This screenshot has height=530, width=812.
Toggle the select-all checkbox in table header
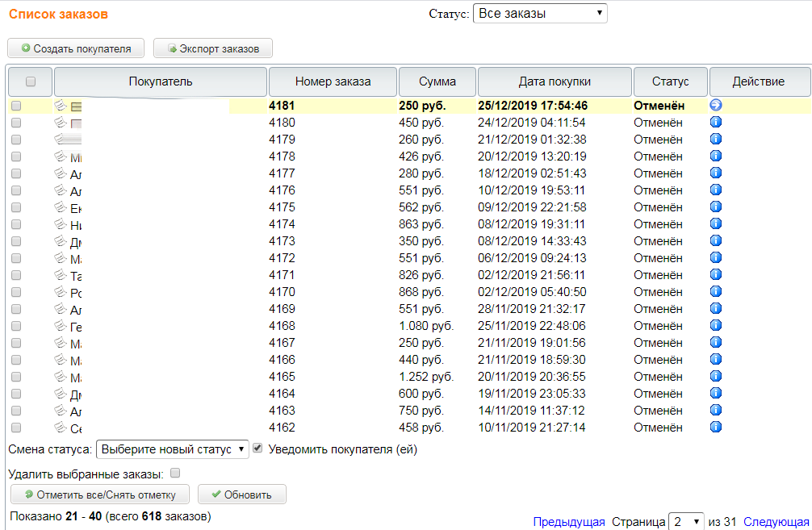coord(31,81)
